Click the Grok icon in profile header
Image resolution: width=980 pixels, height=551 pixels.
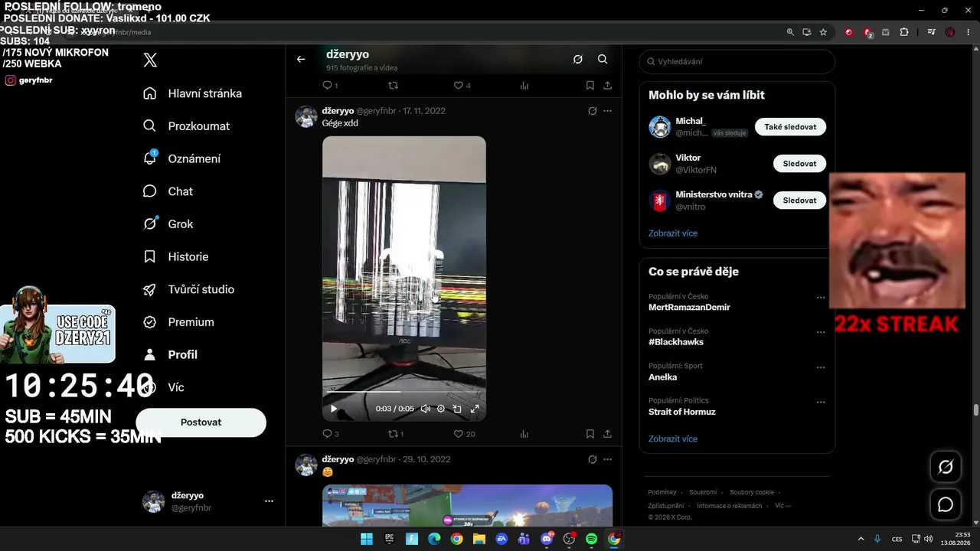(578, 59)
